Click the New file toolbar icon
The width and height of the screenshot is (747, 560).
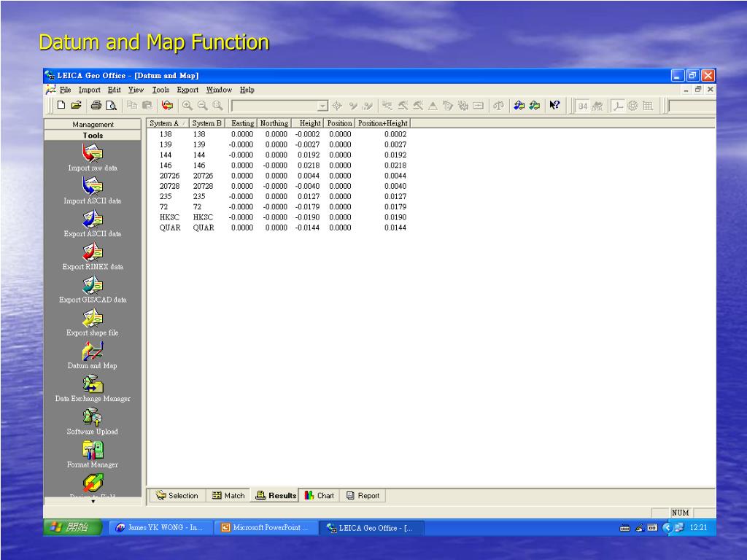[61, 105]
